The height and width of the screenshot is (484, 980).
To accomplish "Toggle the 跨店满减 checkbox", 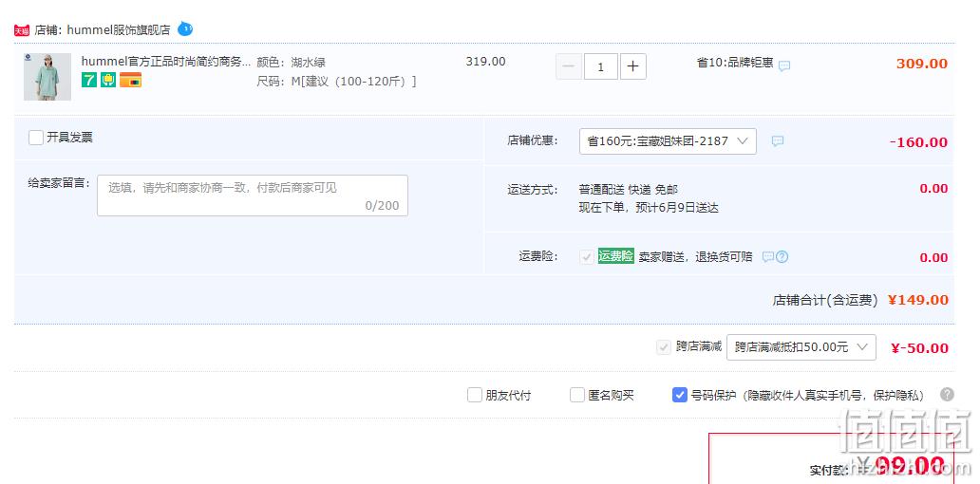I will pyautogui.click(x=664, y=347).
